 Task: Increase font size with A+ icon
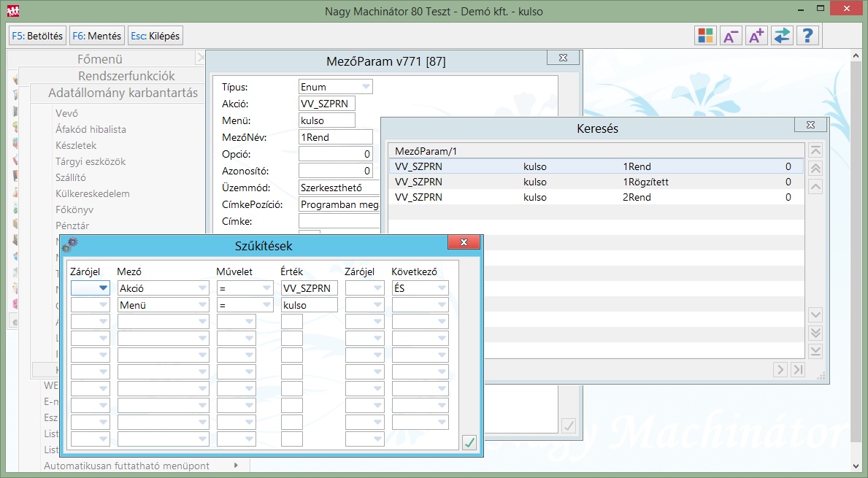tap(756, 36)
